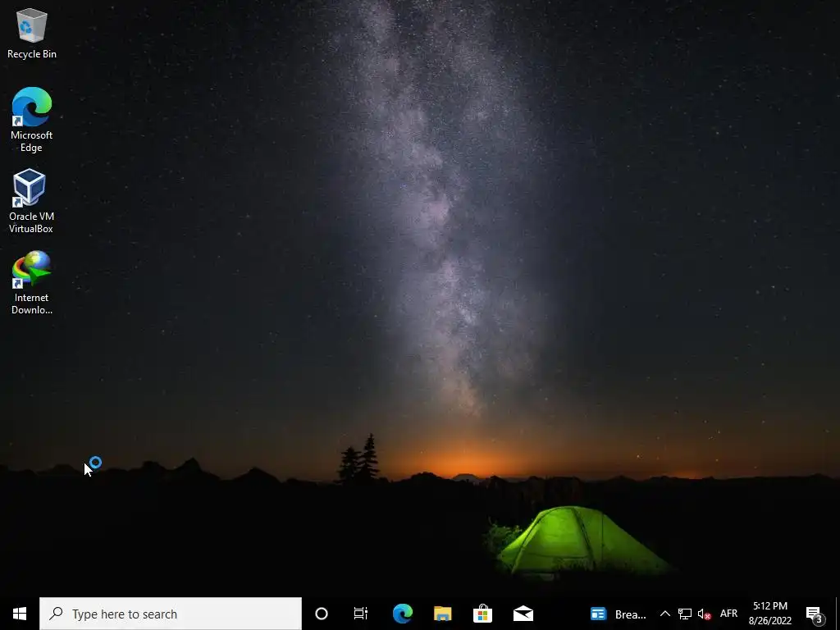Click the 'Type here to search' box
Image resolution: width=840 pixels, height=630 pixels.
coord(171,614)
